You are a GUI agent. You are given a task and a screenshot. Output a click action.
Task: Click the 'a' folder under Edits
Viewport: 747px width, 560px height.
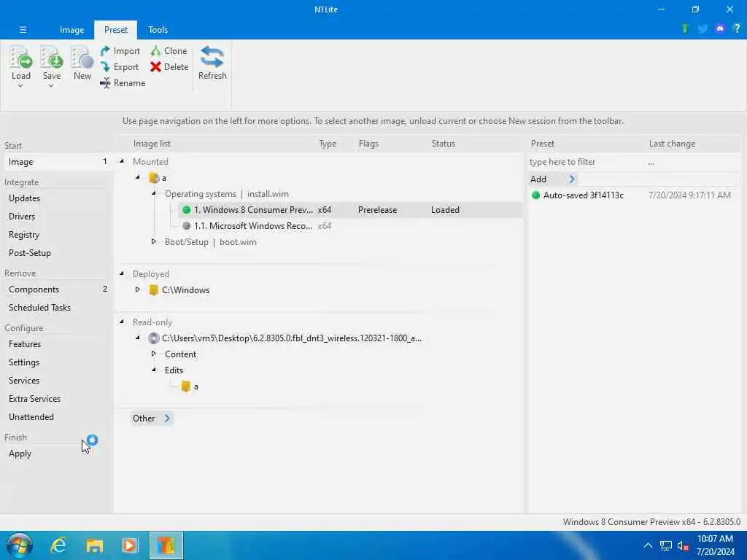[186, 386]
